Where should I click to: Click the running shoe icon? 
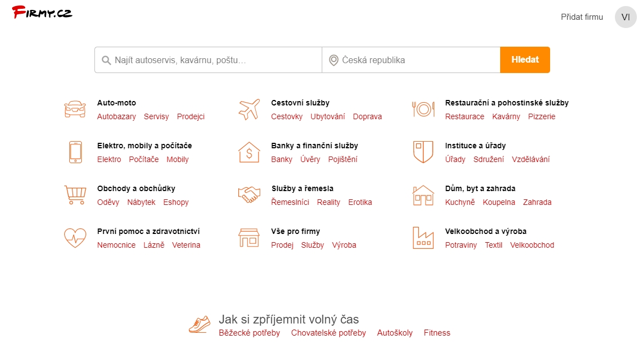(x=199, y=324)
